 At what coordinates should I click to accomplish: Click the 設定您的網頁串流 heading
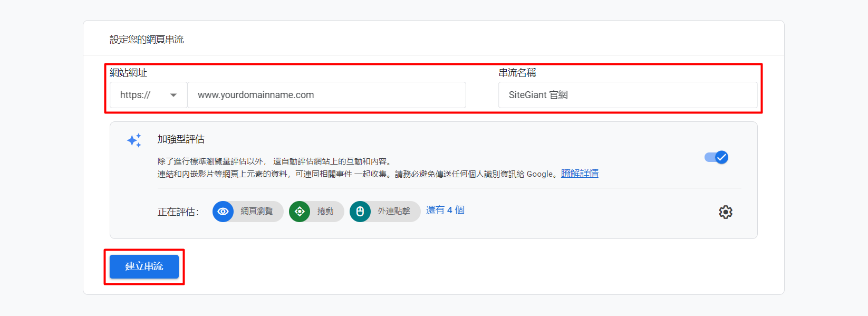tap(147, 40)
